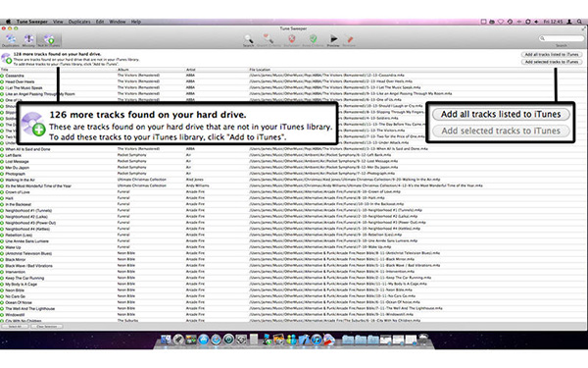Click the Search magnifier toolbar icon
This screenshot has height=368, width=588.
248,40
